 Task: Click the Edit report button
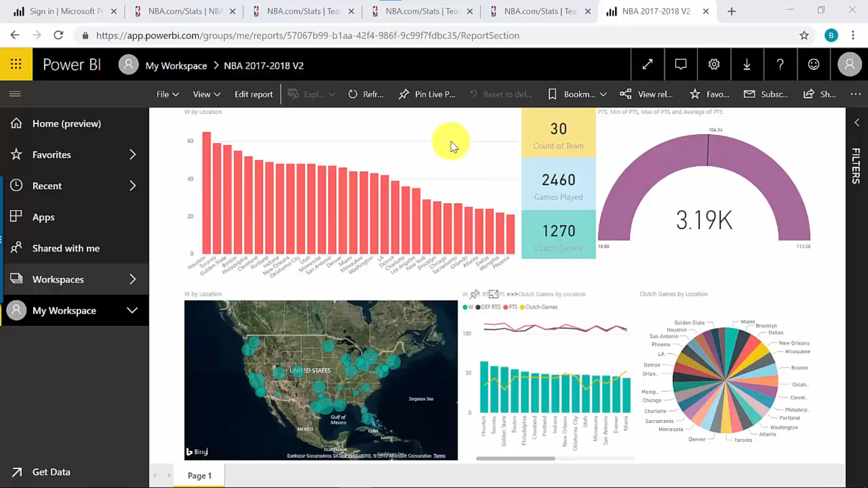[253, 94]
